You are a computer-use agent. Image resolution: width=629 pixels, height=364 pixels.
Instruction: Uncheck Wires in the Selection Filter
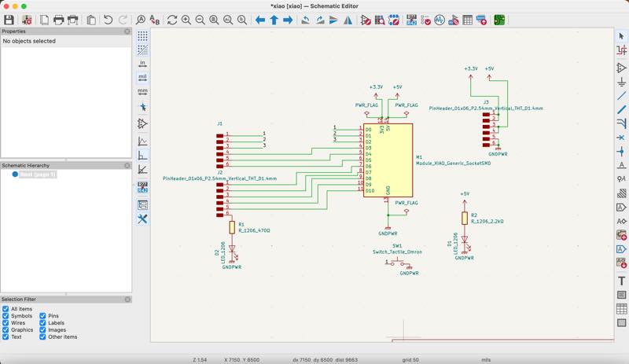point(6,322)
